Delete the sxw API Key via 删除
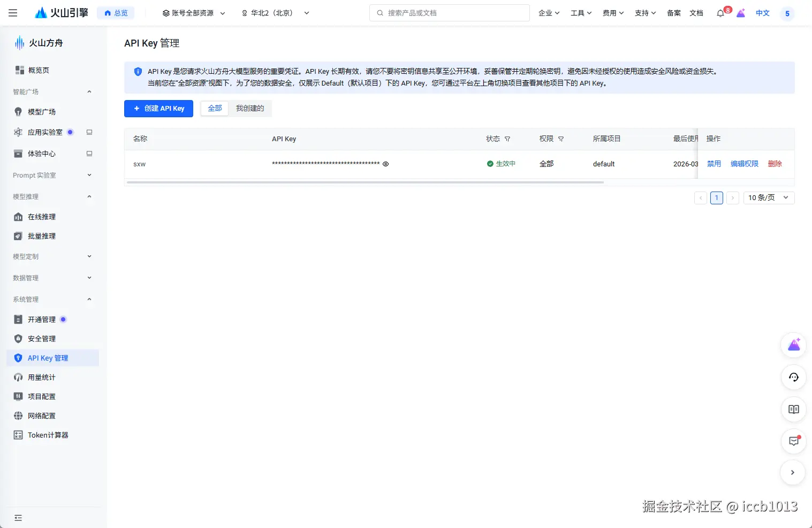Image resolution: width=812 pixels, height=528 pixels. (775, 164)
